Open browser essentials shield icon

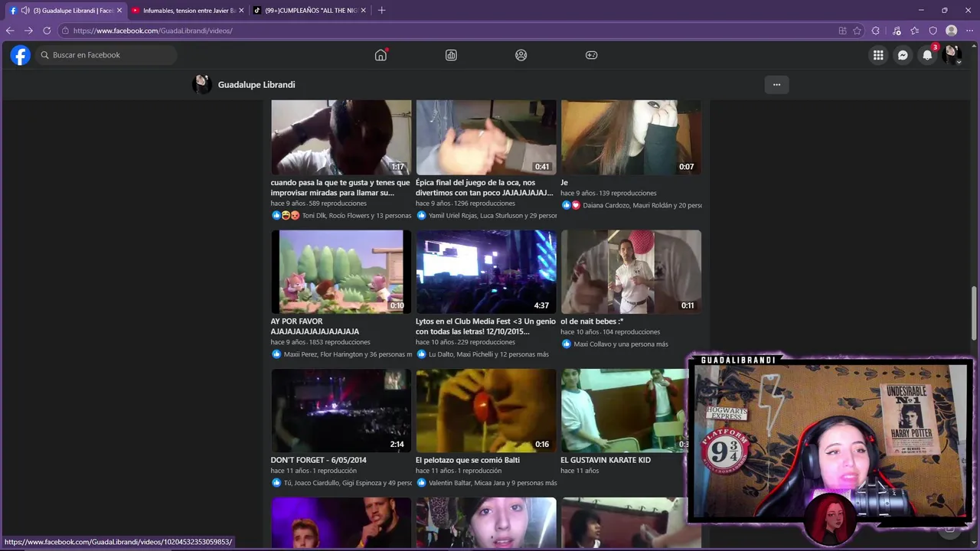pyautogui.click(x=933, y=31)
